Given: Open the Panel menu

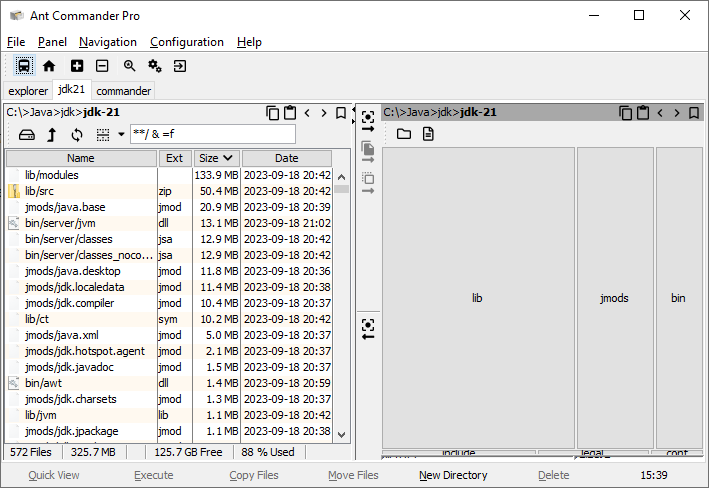Looking at the screenshot, I should 52,42.
